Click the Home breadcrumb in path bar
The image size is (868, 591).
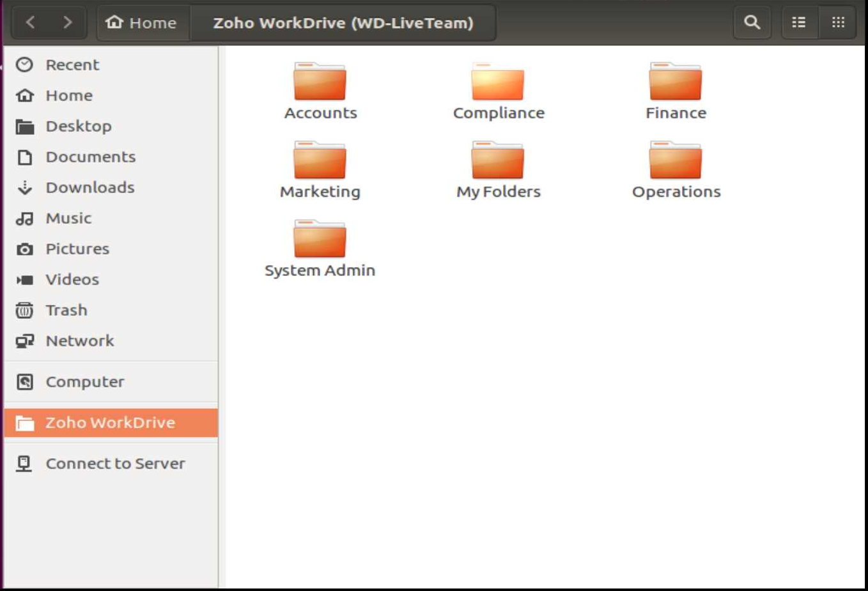[142, 23]
